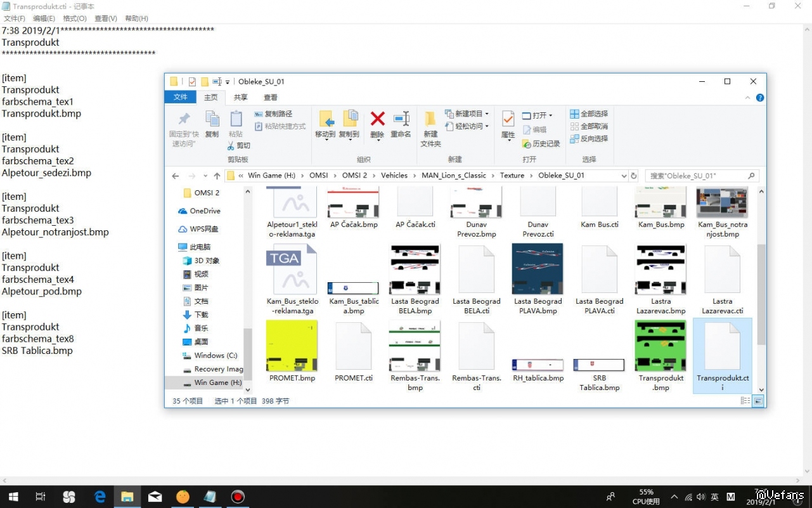Switch to the View (查看) ribbon tab
This screenshot has width=812, height=508.
point(271,98)
